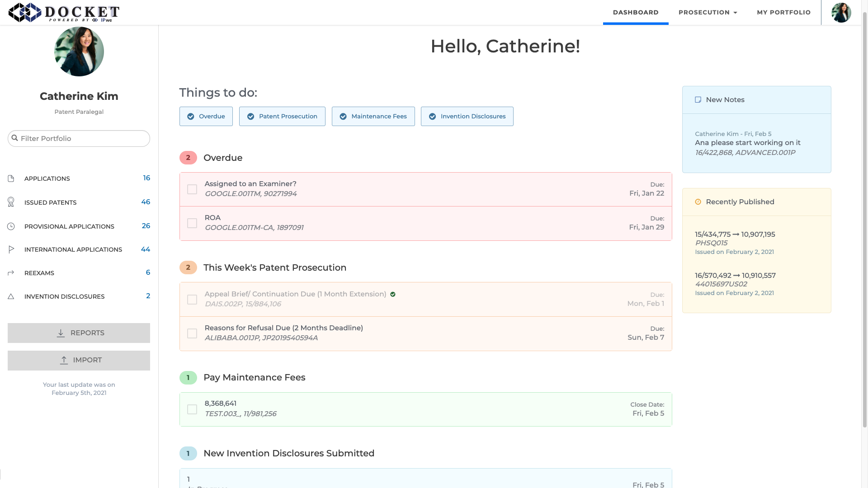This screenshot has width=868, height=488.
Task: Open the Prosecution dropdown menu
Action: (x=708, y=12)
